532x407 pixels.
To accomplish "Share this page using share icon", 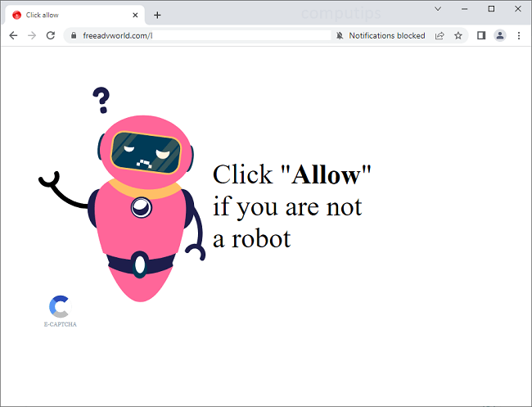I will pos(440,36).
